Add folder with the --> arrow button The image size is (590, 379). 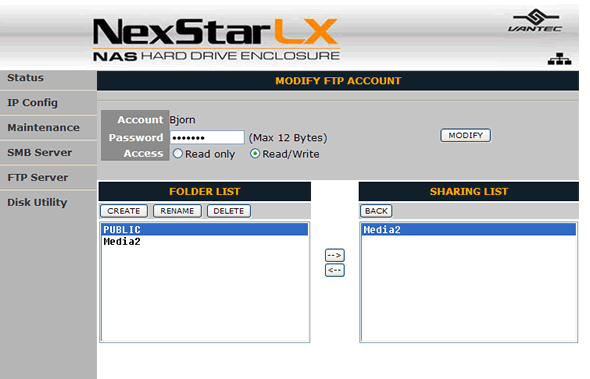pos(335,255)
